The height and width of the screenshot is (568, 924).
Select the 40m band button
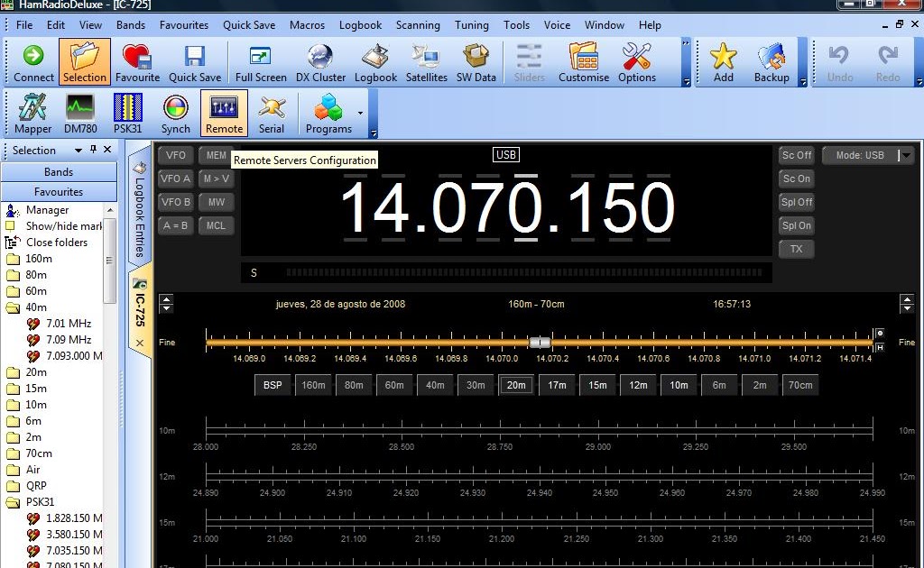[435, 384]
